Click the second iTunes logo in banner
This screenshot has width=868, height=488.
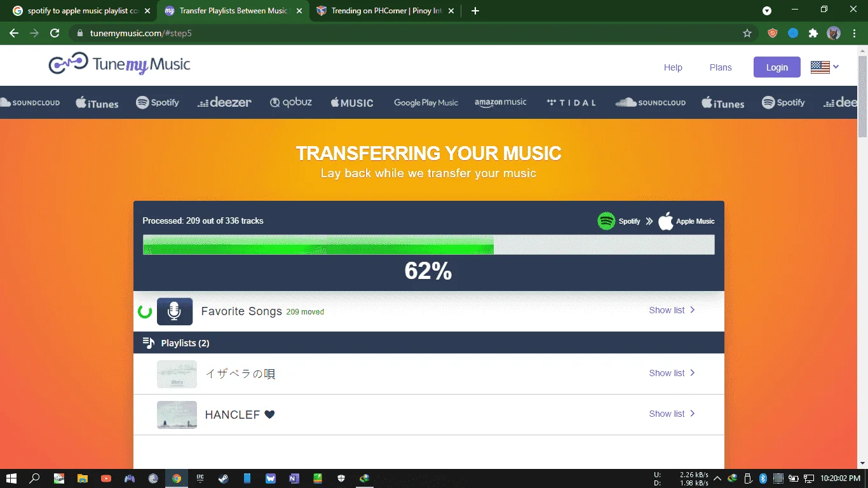[723, 102]
